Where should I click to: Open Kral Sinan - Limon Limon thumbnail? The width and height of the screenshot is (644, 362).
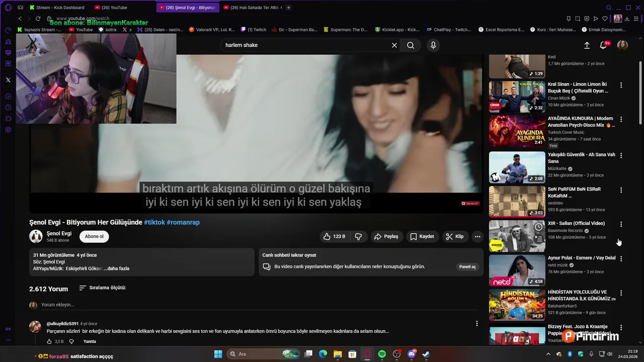pos(517,97)
